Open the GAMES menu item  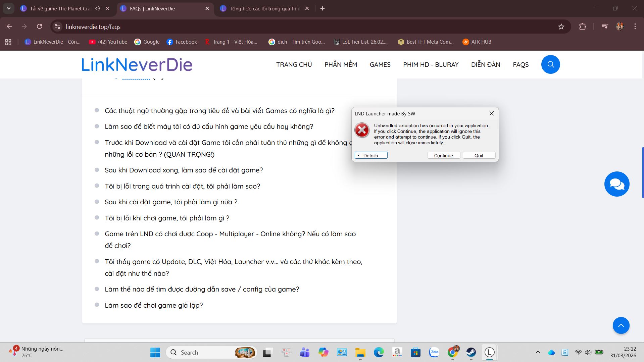pos(380,64)
